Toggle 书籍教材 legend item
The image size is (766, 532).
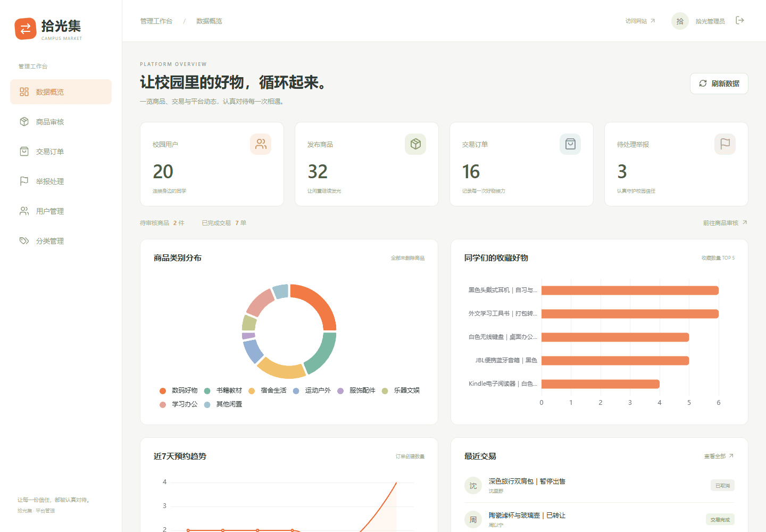(x=223, y=390)
